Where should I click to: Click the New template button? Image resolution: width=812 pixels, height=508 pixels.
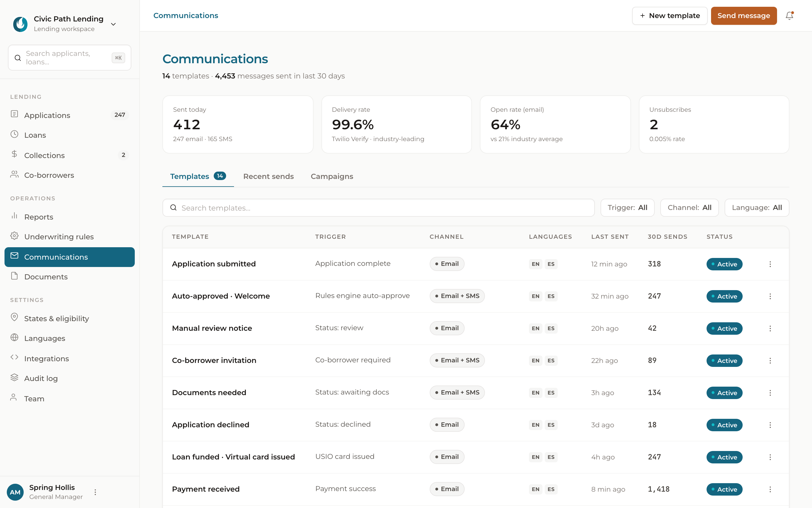[x=669, y=16]
